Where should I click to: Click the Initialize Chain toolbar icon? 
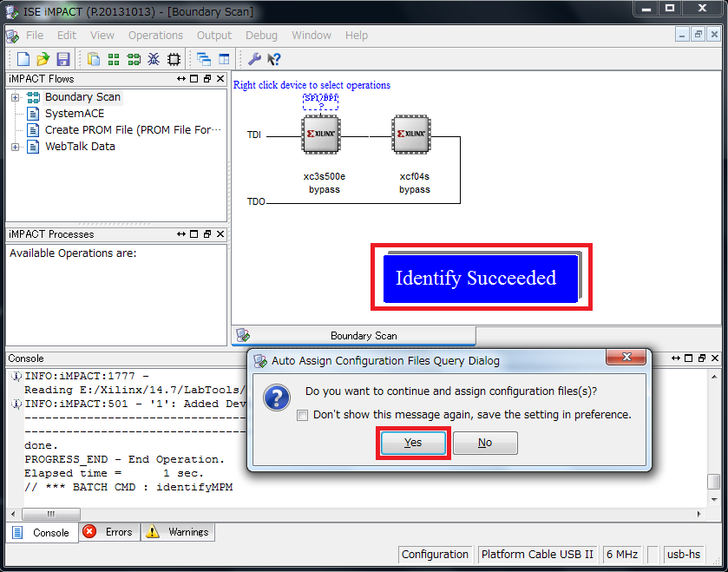[134, 59]
